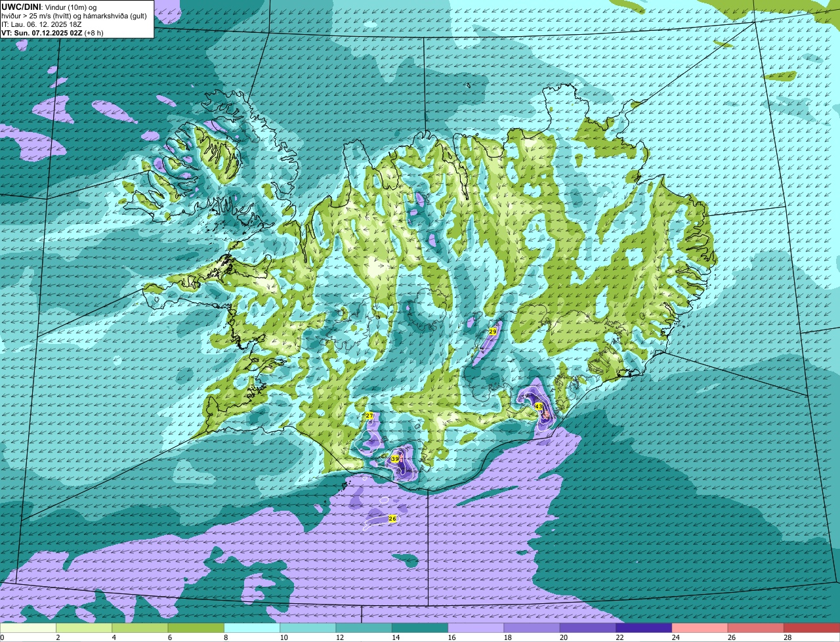The image size is (840, 642).
Task: Click the legend scale number 14
Action: (x=395, y=637)
